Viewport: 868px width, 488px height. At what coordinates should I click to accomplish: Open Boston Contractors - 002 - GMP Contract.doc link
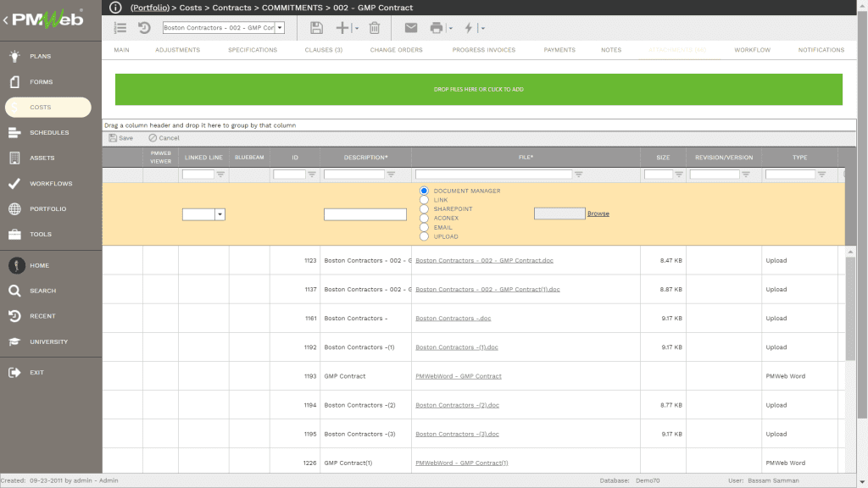(x=484, y=261)
